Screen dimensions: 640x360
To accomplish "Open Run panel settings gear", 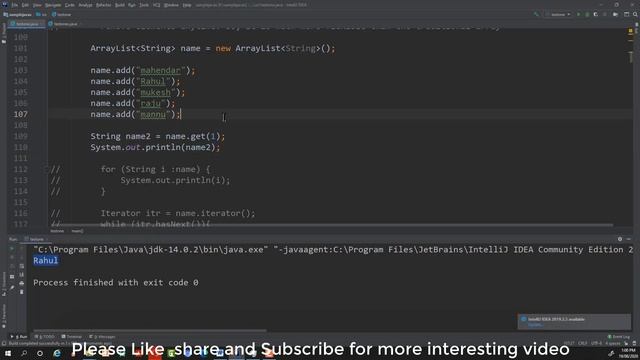I will click(620, 239).
